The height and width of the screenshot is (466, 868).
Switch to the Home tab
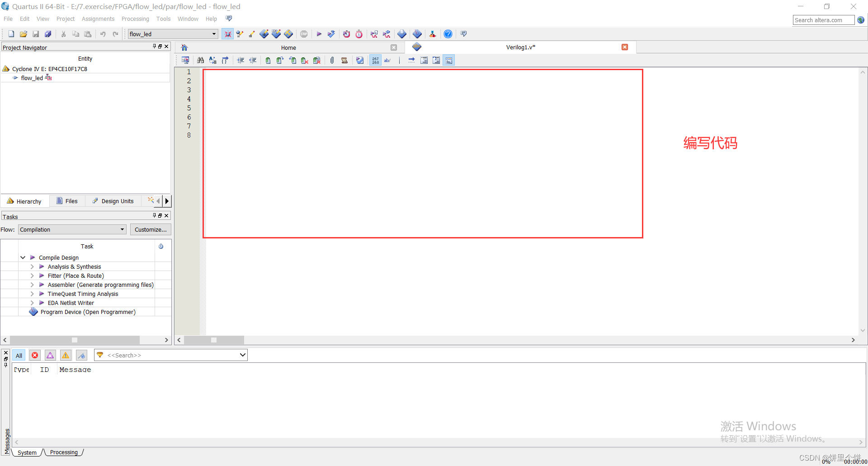click(x=288, y=48)
